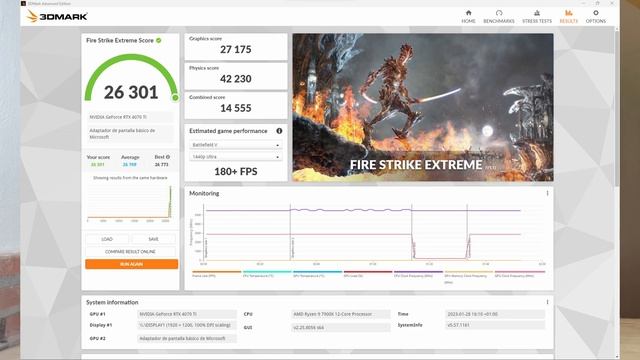This screenshot has height=360, width=640.
Task: Click the info icon next to Best
Action: (x=168, y=157)
